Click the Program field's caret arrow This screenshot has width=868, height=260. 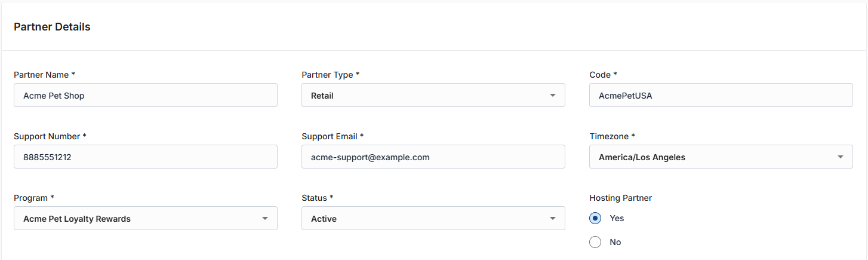[x=265, y=219]
